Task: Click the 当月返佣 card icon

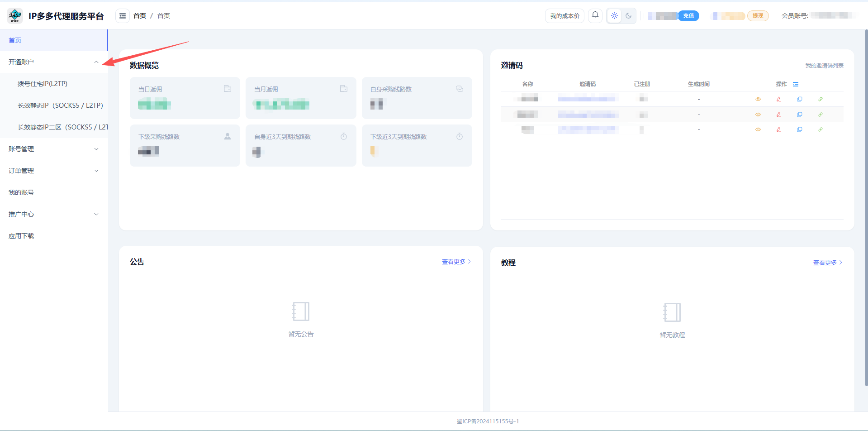Action: [344, 89]
